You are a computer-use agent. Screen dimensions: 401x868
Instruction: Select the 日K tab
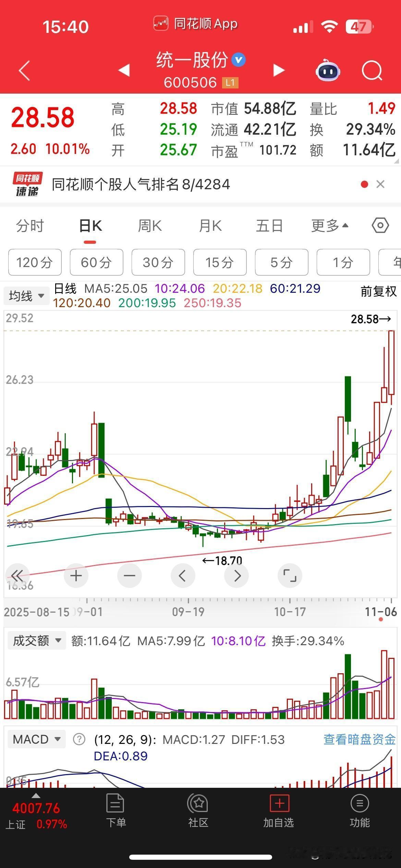[x=90, y=226]
